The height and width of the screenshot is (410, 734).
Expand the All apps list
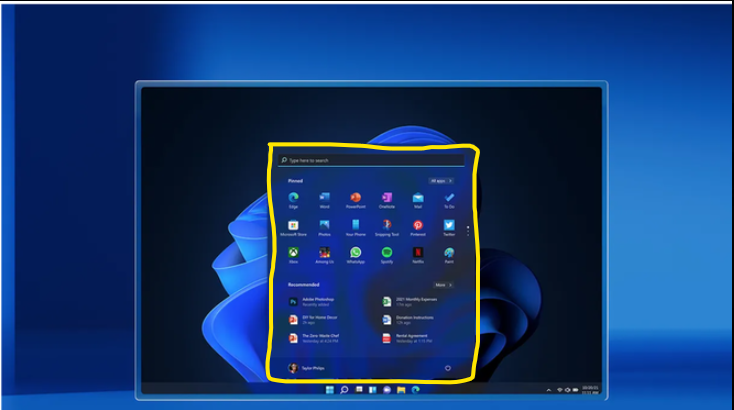[x=441, y=181]
